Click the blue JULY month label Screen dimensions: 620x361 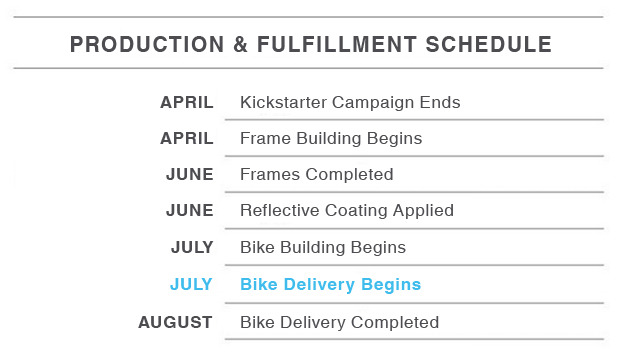191,285
